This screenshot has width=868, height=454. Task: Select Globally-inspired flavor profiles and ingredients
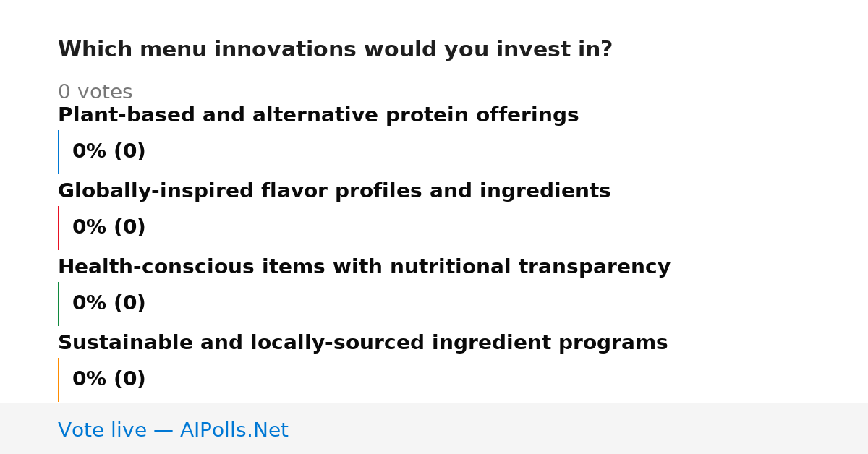pyautogui.click(x=334, y=192)
